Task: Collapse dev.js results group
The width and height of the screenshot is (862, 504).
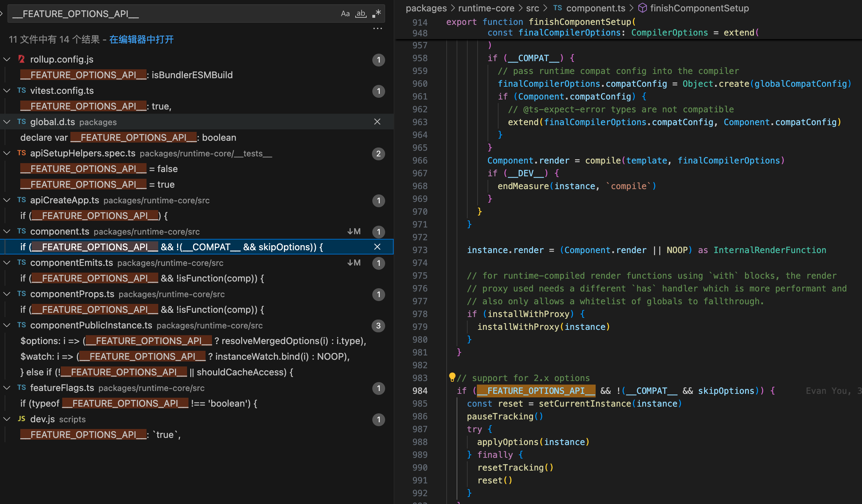Action: pyautogui.click(x=7, y=419)
